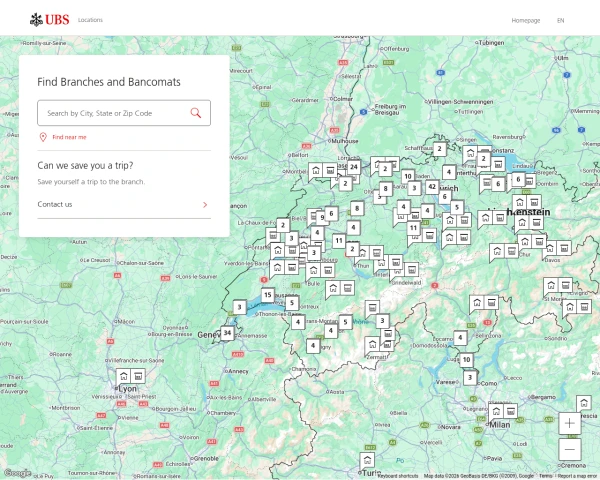Click the Find near me link
Viewport: 600px width, 480px height.
pos(69,137)
